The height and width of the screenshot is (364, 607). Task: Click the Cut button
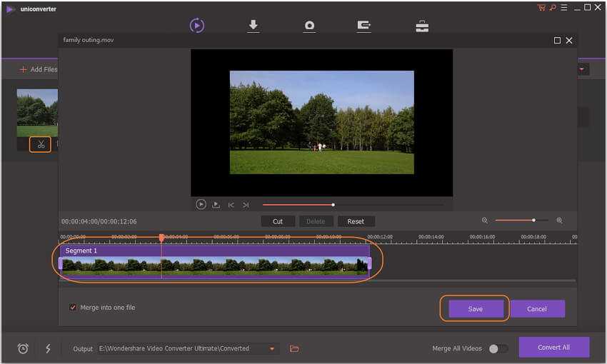278,221
